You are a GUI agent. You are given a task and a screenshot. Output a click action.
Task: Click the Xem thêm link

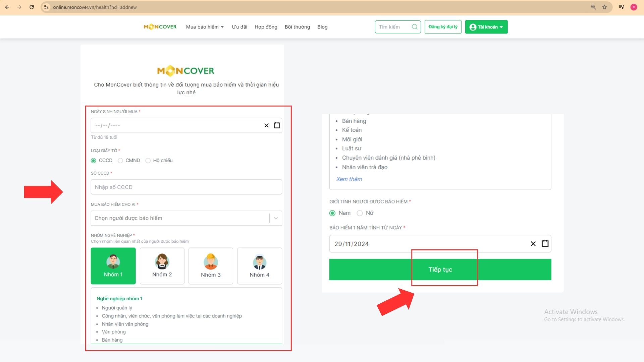[x=348, y=179]
